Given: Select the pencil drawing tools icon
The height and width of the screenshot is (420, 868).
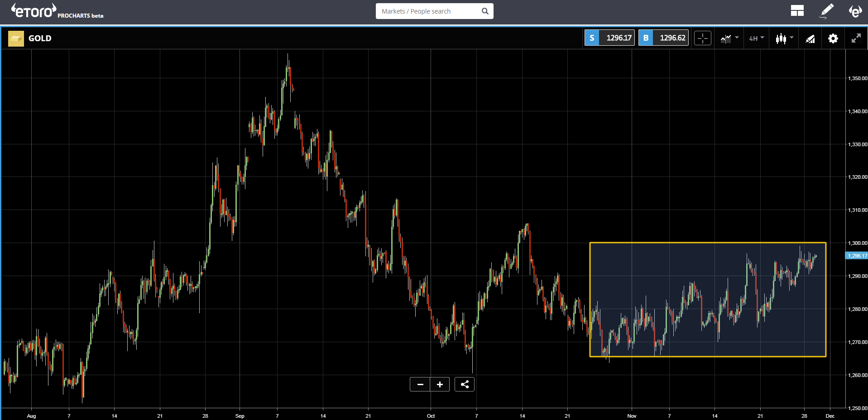Looking at the screenshot, I should tap(827, 11).
